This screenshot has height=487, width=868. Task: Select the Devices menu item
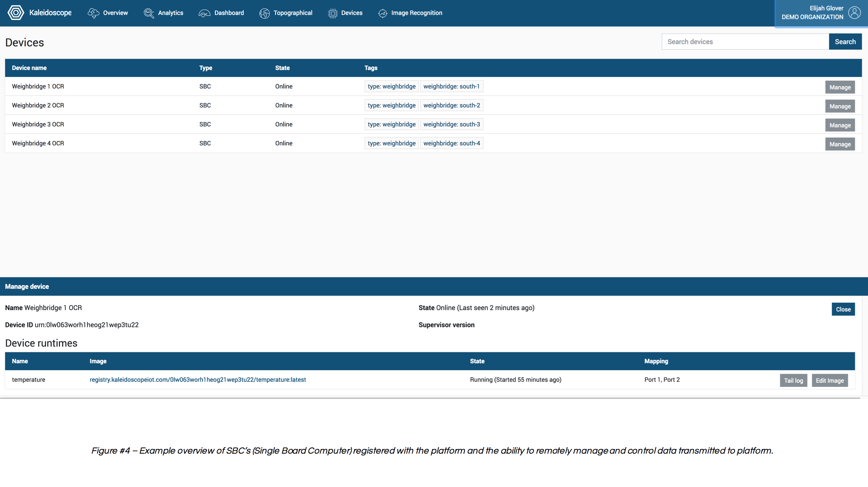pyautogui.click(x=345, y=13)
